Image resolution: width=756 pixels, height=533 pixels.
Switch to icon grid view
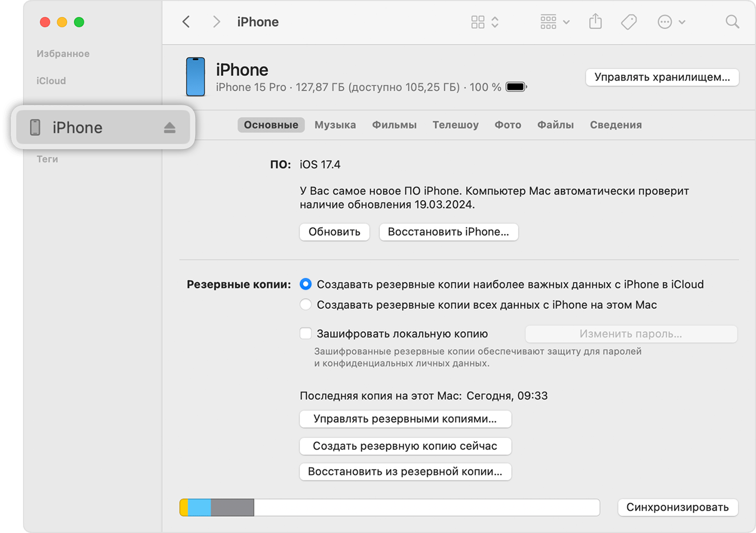pyautogui.click(x=478, y=22)
